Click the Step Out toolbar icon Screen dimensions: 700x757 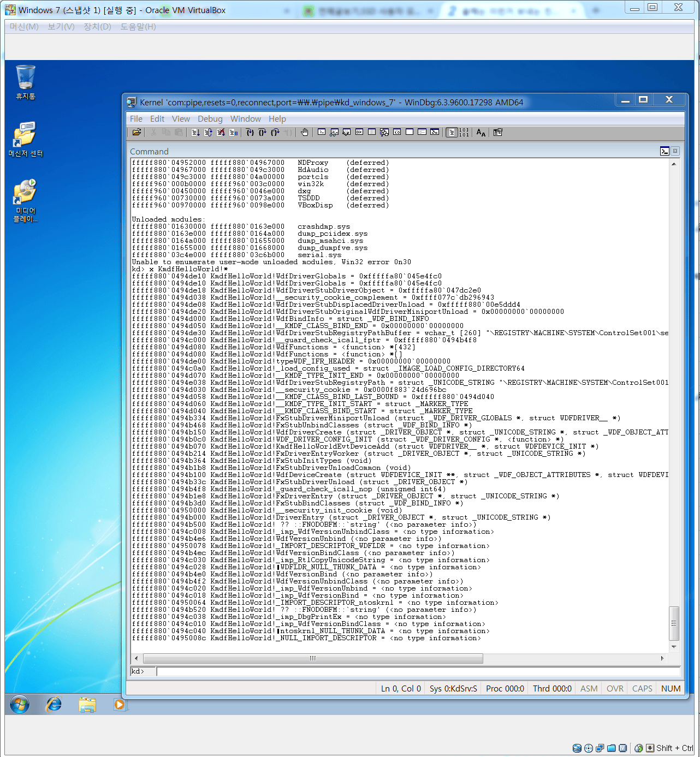pos(275,132)
